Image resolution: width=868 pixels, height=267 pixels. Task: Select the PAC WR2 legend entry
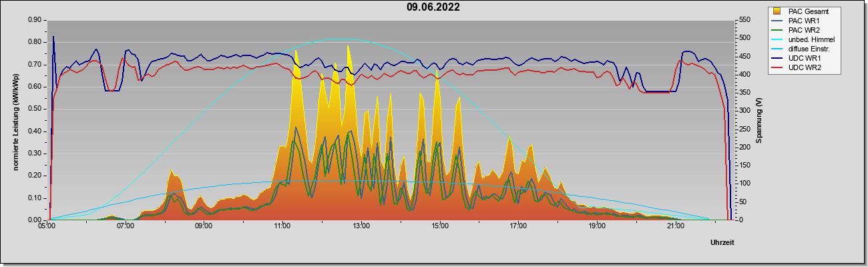pos(805,30)
